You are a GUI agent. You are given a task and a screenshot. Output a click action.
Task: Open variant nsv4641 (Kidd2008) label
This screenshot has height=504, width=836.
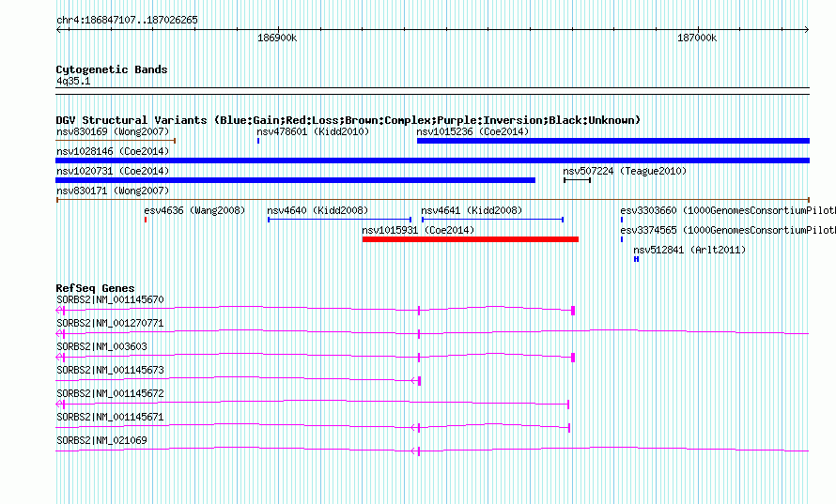[x=472, y=210]
